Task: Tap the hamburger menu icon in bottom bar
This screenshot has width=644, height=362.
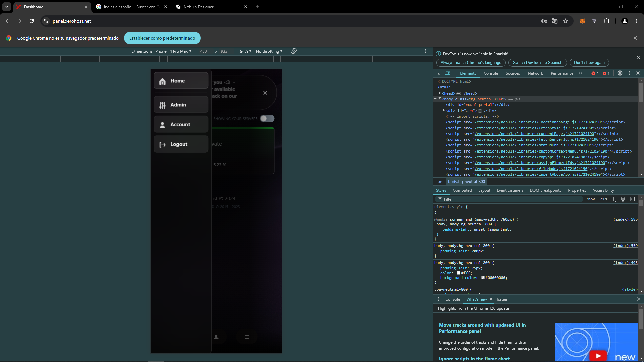Action: pos(247,337)
